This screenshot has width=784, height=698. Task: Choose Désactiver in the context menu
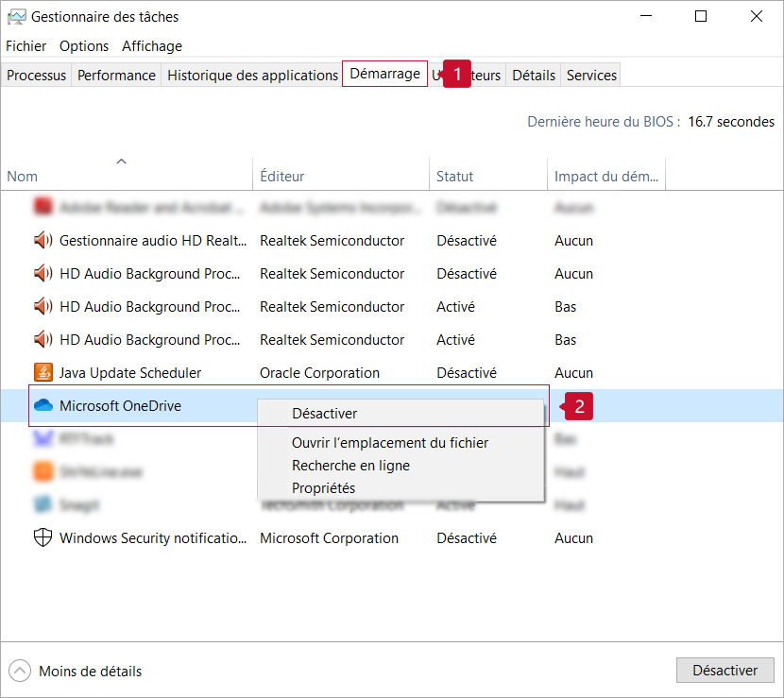(325, 414)
